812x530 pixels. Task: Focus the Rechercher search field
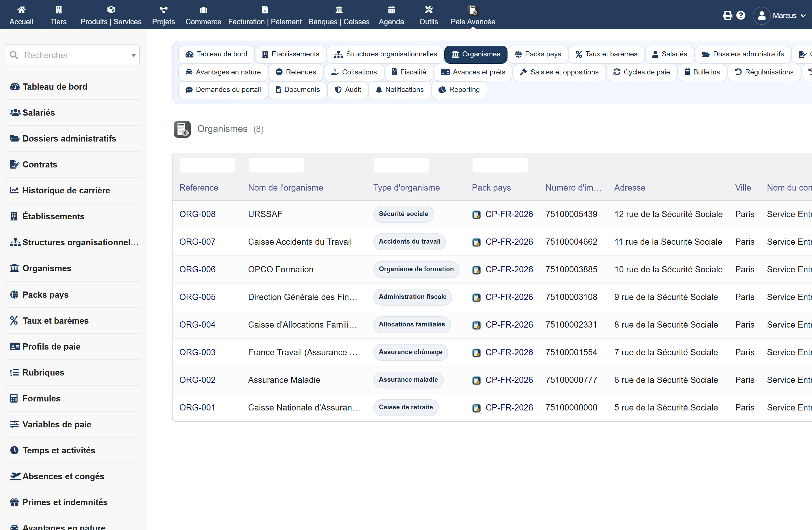(73, 55)
